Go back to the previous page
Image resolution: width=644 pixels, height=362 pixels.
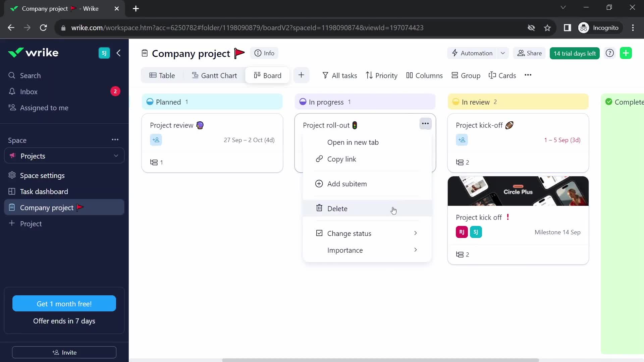pyautogui.click(x=11, y=28)
